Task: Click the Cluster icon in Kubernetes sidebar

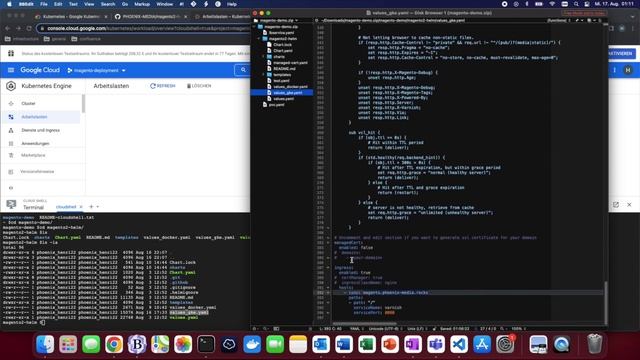Action: pyautogui.click(x=11, y=104)
